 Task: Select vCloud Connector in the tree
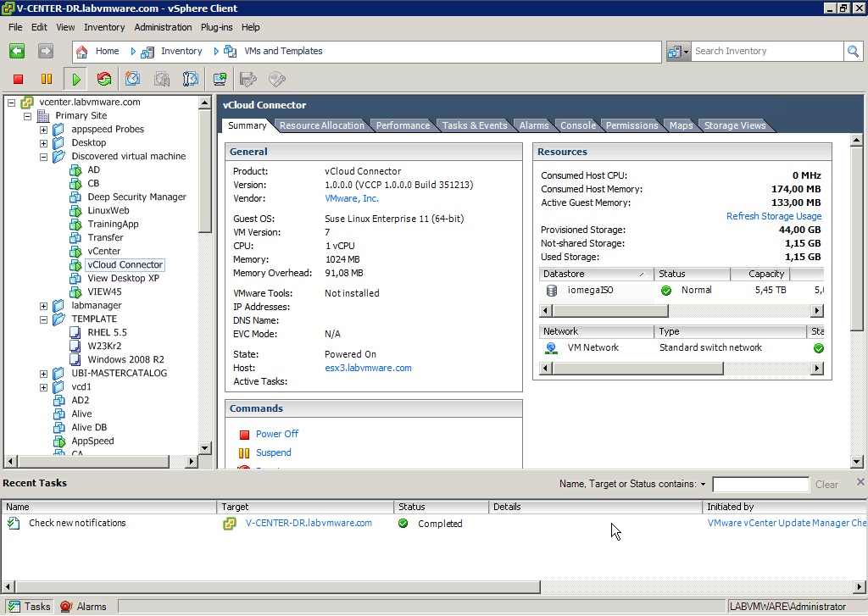tap(125, 265)
